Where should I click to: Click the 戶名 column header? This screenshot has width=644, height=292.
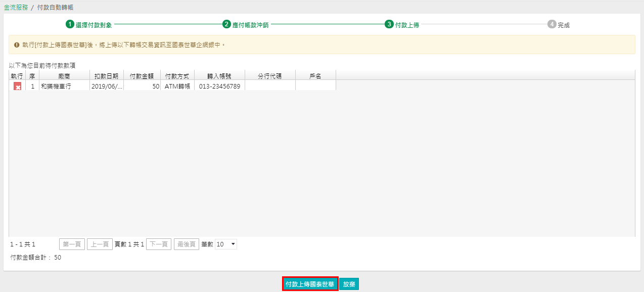pyautogui.click(x=315, y=75)
